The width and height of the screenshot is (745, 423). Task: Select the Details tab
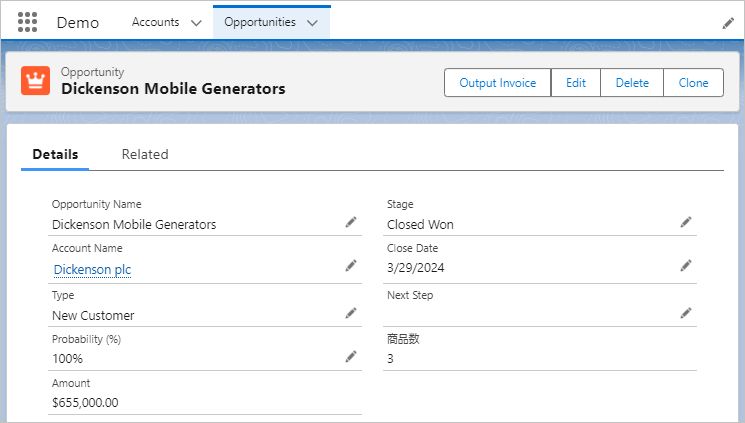pos(55,154)
